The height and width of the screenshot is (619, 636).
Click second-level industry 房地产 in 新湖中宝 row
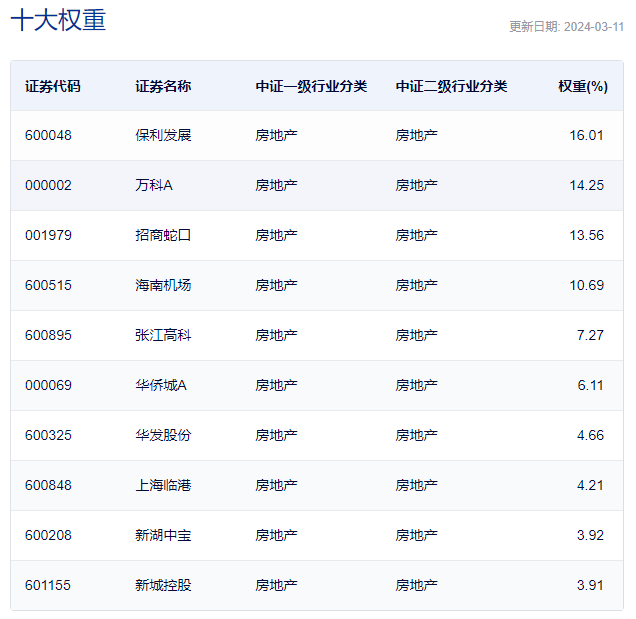click(x=417, y=535)
